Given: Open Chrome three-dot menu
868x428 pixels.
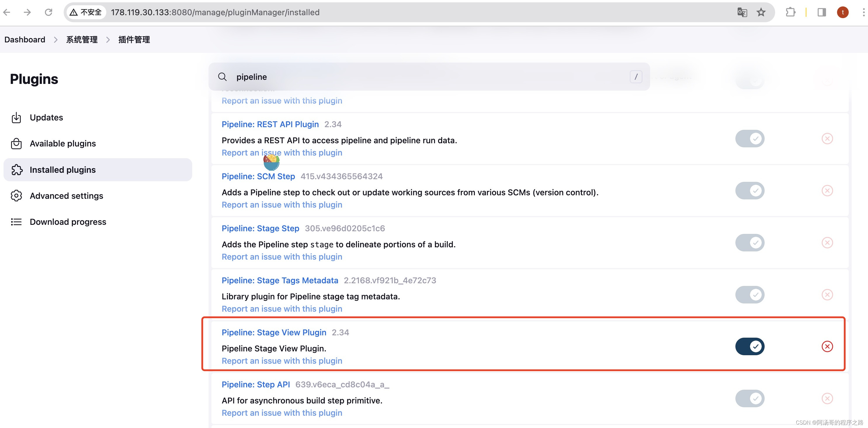Looking at the screenshot, I should pyautogui.click(x=863, y=12).
